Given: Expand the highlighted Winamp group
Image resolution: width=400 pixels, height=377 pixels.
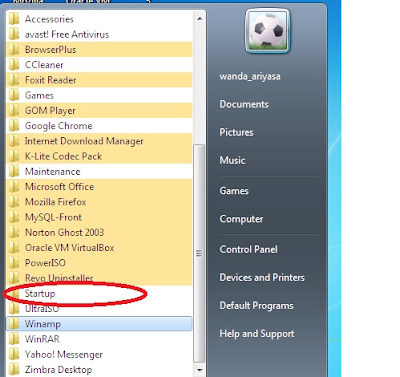Looking at the screenshot, I should click(99, 324).
